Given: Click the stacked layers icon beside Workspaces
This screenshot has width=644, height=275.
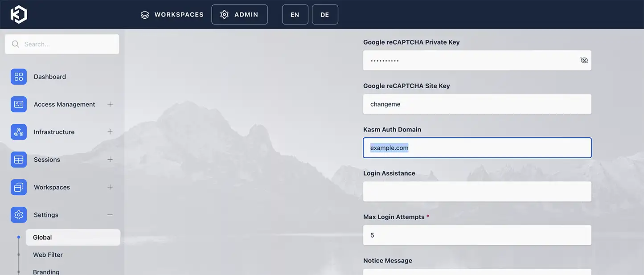Looking at the screenshot, I should 144,14.
